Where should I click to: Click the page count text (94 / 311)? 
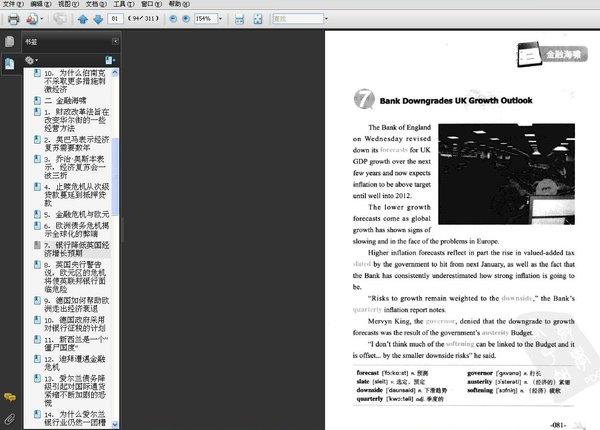pyautogui.click(x=143, y=18)
